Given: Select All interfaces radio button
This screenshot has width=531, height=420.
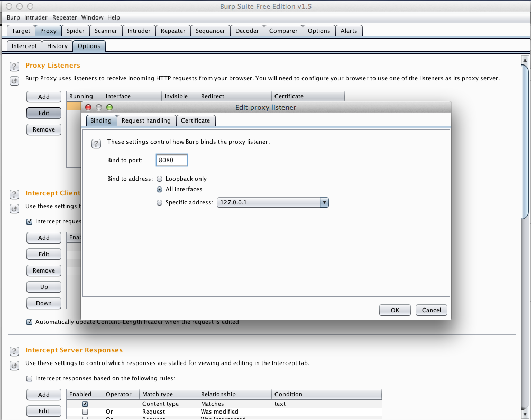Looking at the screenshot, I should click(160, 189).
